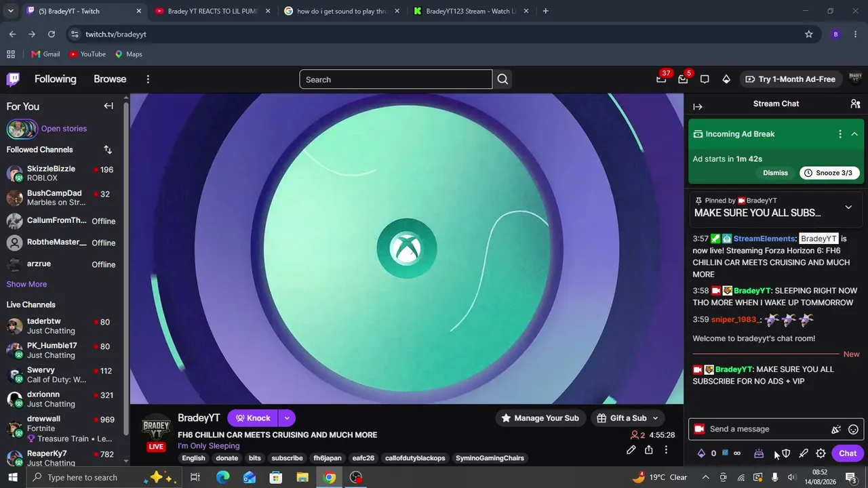The image size is (868, 488).
Task: Open the Windows Start menu
Action: point(13,477)
